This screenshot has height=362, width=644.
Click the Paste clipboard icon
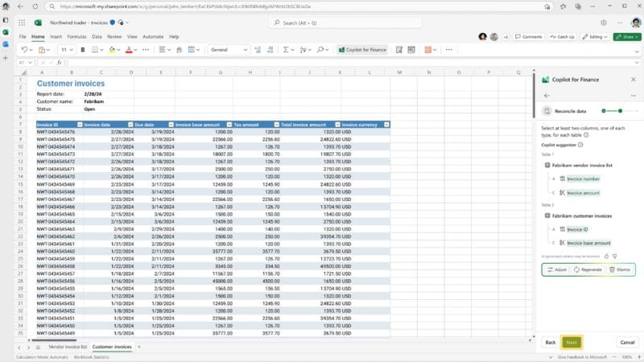pos(42,50)
